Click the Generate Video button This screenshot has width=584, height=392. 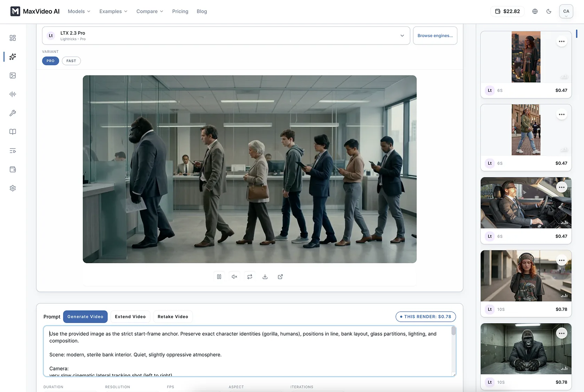85,317
